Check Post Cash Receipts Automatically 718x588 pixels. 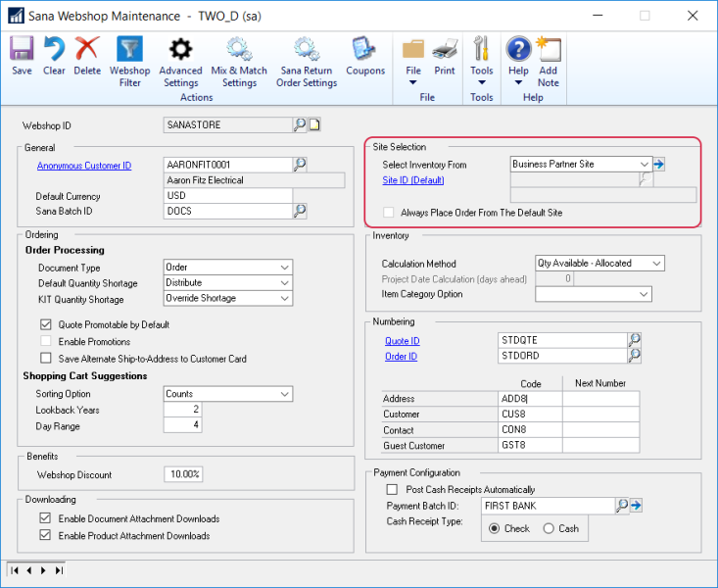tap(392, 489)
